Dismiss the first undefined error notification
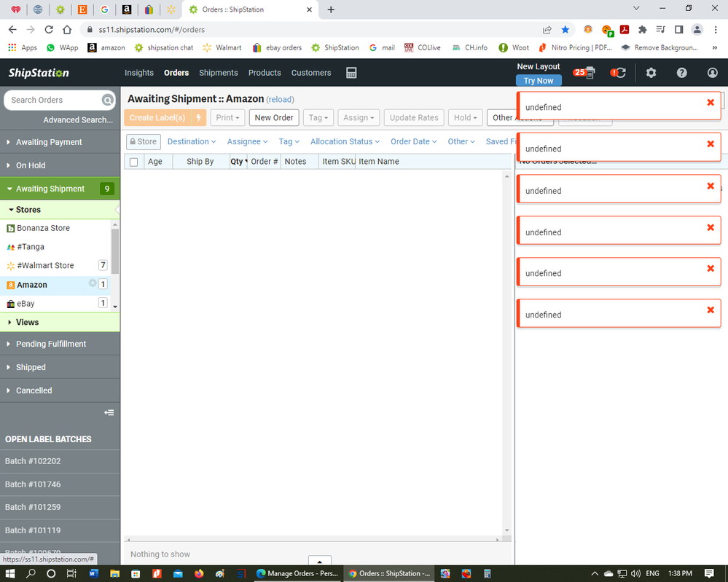728x582 pixels. 711,103
